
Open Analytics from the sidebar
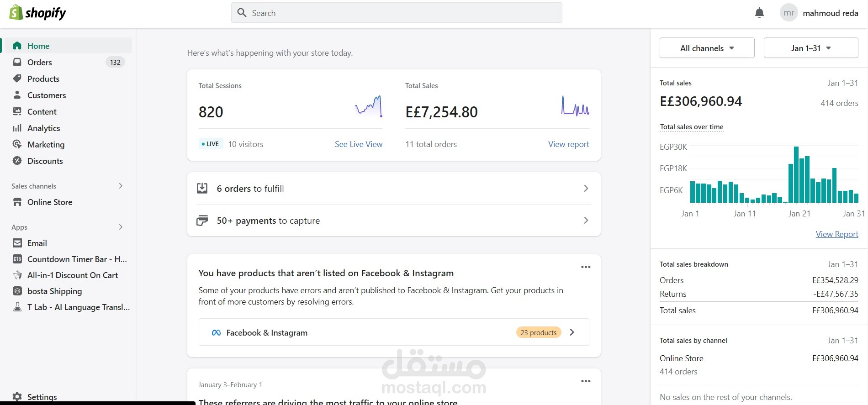43,128
